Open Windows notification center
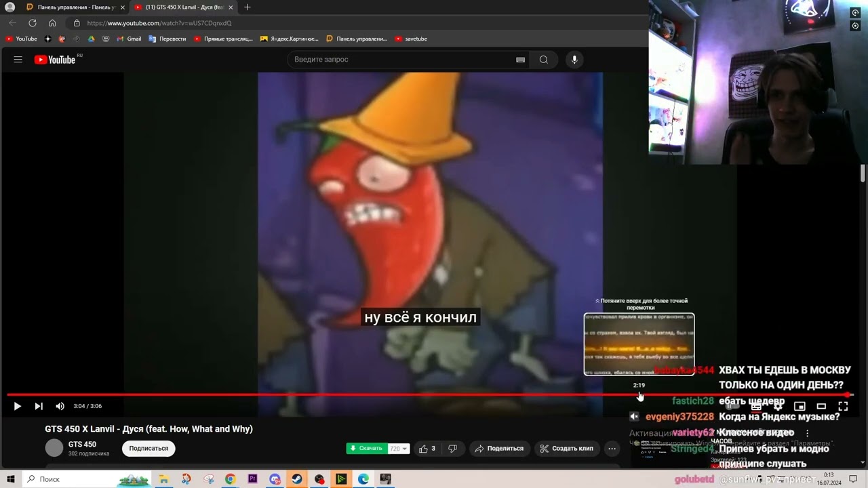 854,479
